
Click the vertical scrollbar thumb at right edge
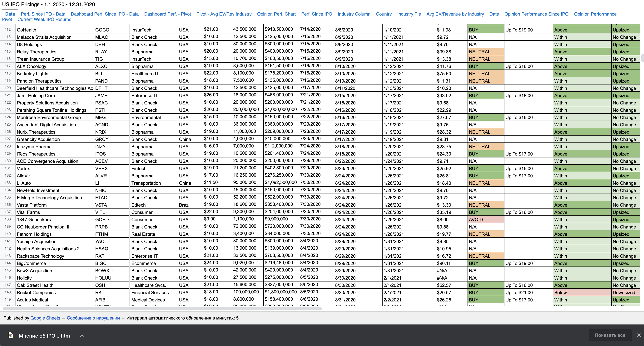[x=642, y=58]
